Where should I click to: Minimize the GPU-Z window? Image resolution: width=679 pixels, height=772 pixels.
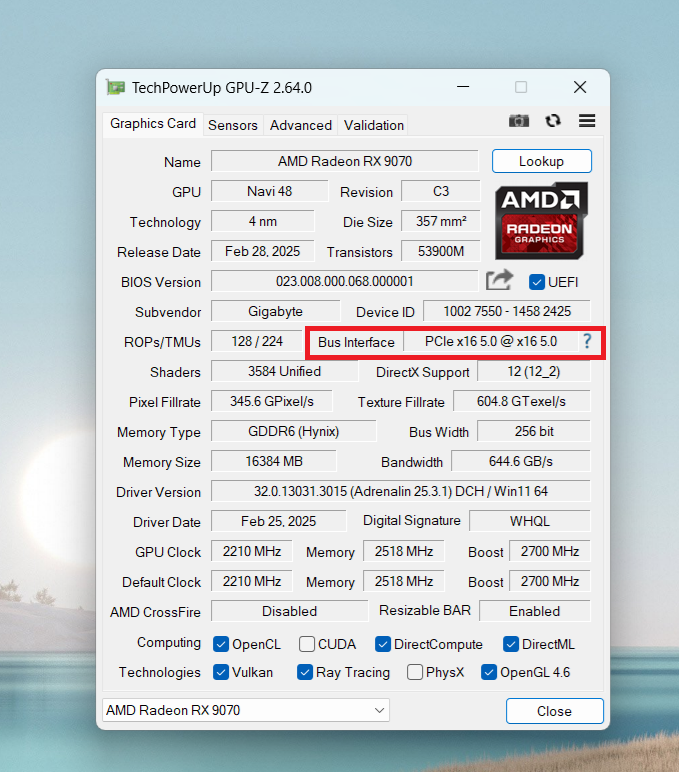(x=463, y=87)
